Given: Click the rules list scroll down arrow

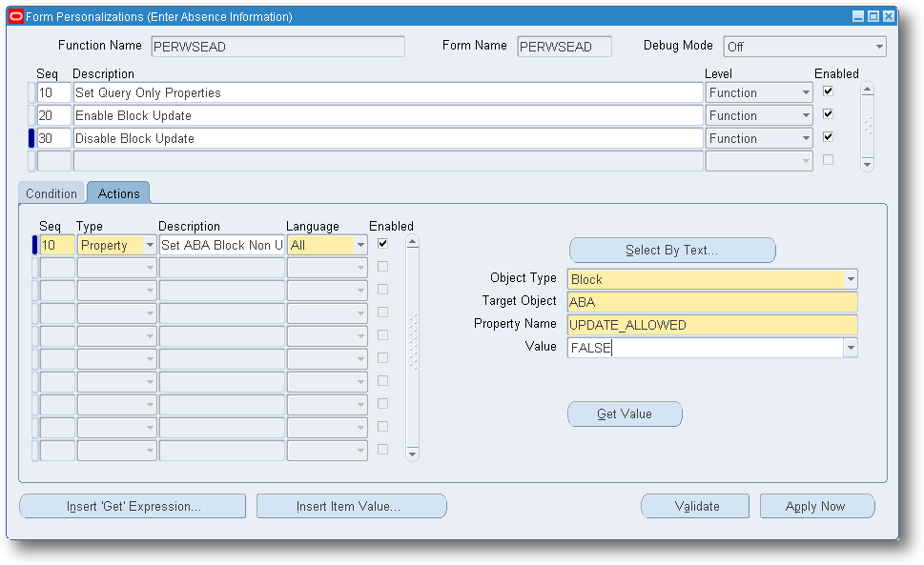Looking at the screenshot, I should tap(867, 164).
